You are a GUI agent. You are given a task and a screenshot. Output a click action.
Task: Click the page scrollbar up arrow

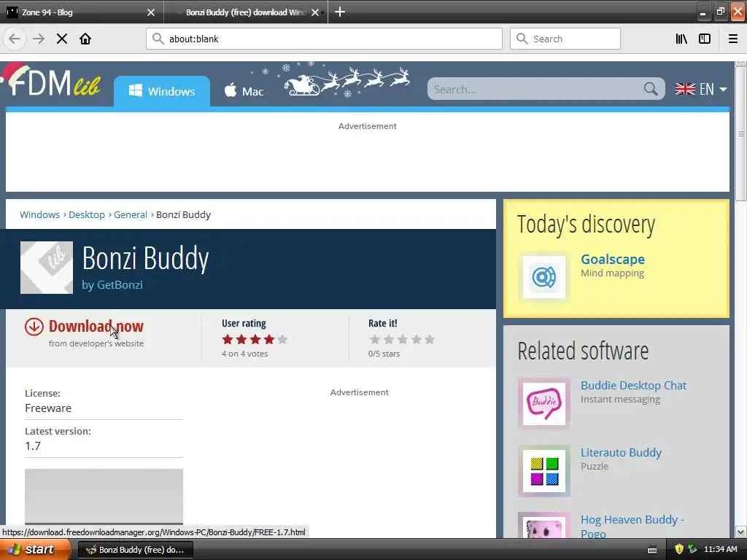tap(741, 63)
